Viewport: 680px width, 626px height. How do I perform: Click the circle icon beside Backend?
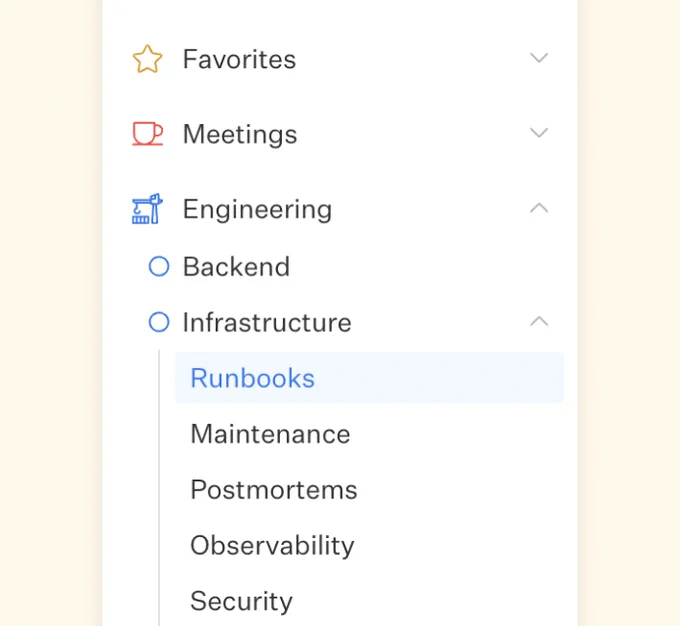tap(159, 266)
